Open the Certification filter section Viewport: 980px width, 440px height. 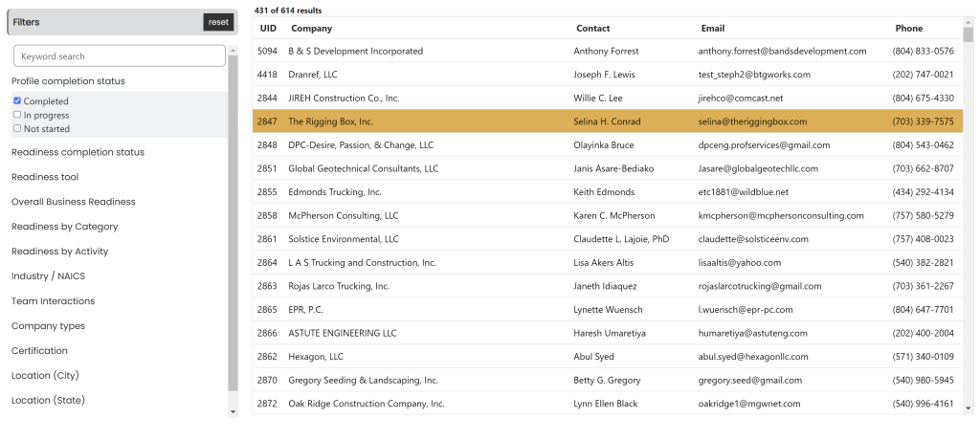(39, 351)
